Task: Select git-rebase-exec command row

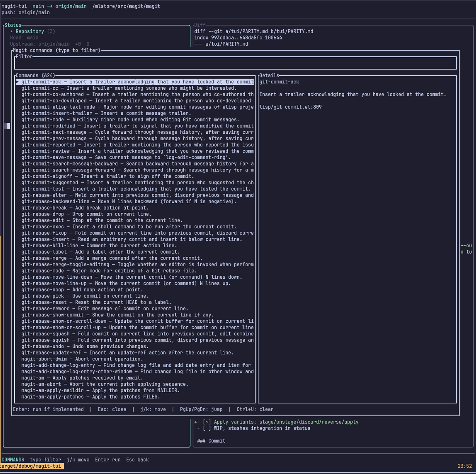Action: click(x=135, y=227)
